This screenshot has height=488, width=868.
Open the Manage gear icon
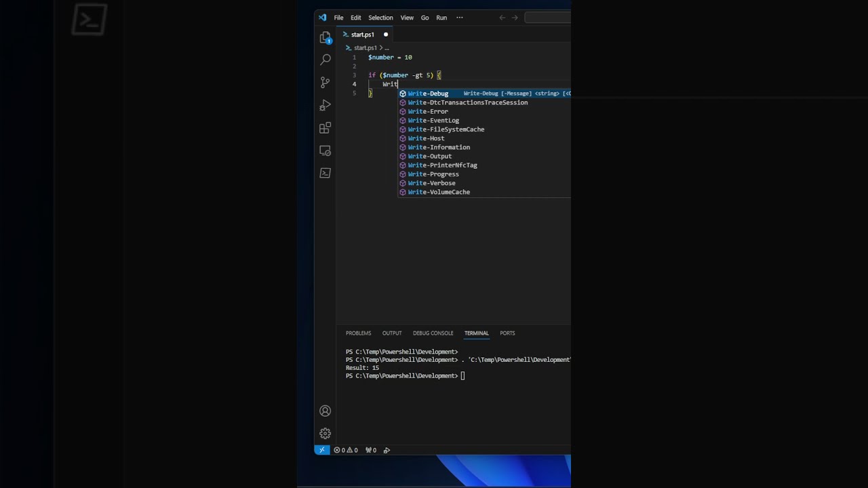(325, 433)
